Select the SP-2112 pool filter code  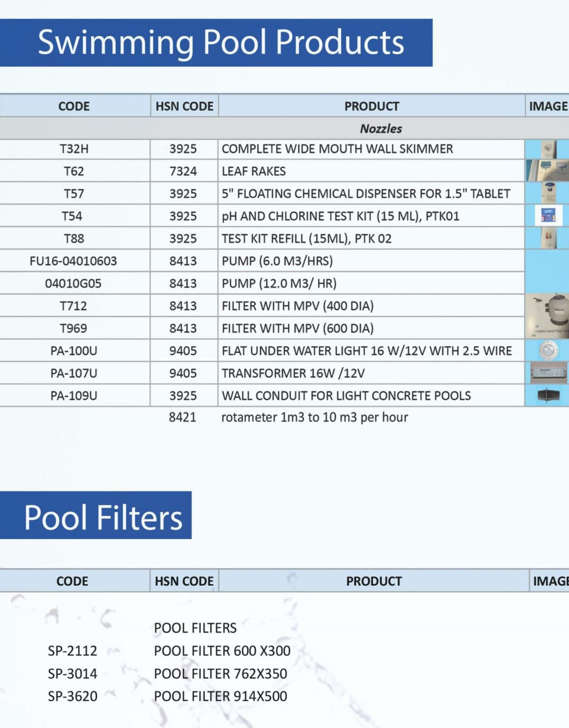(72, 651)
